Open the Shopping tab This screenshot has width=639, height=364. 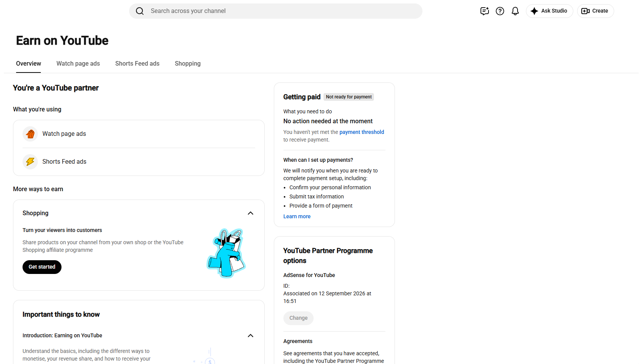(x=188, y=64)
